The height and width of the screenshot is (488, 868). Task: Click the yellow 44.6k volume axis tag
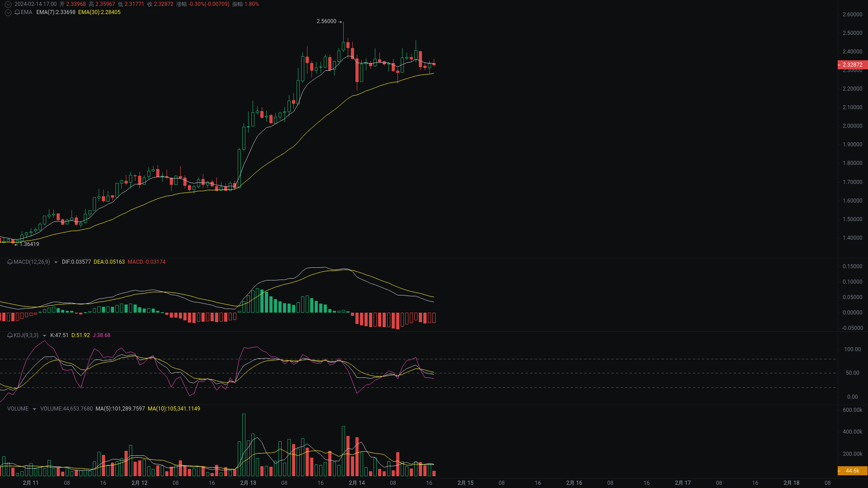pos(853,470)
